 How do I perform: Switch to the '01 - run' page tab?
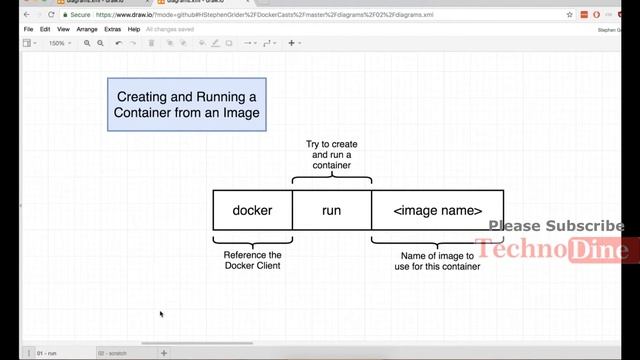pos(47,353)
